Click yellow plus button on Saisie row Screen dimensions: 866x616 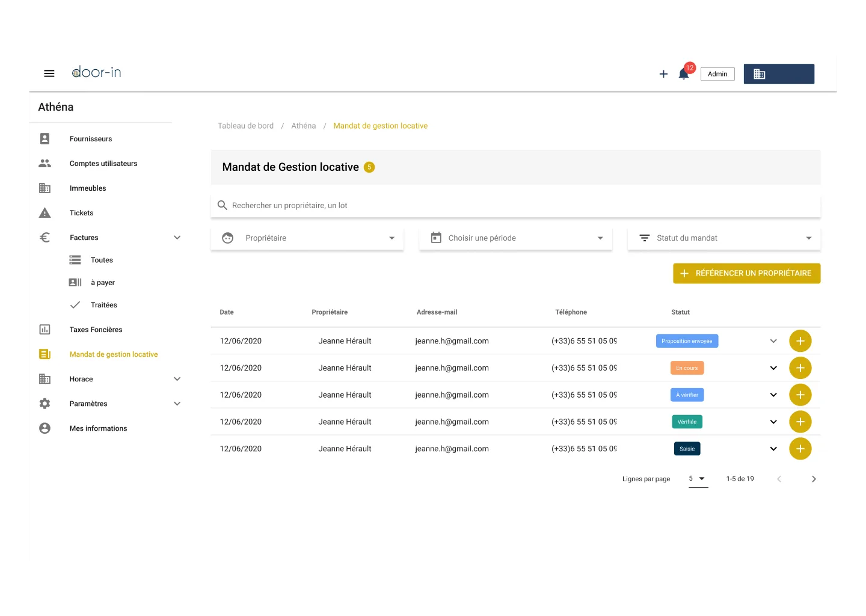coord(800,449)
